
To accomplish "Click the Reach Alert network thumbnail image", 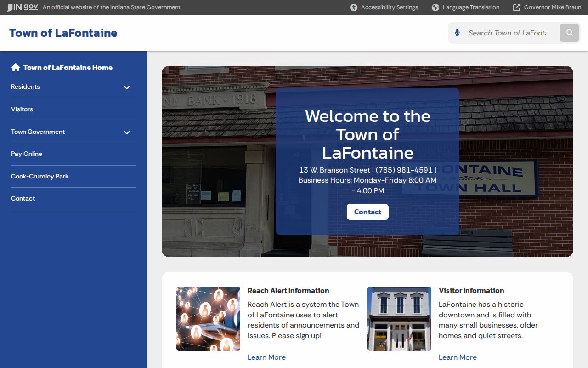I will [x=208, y=318].
